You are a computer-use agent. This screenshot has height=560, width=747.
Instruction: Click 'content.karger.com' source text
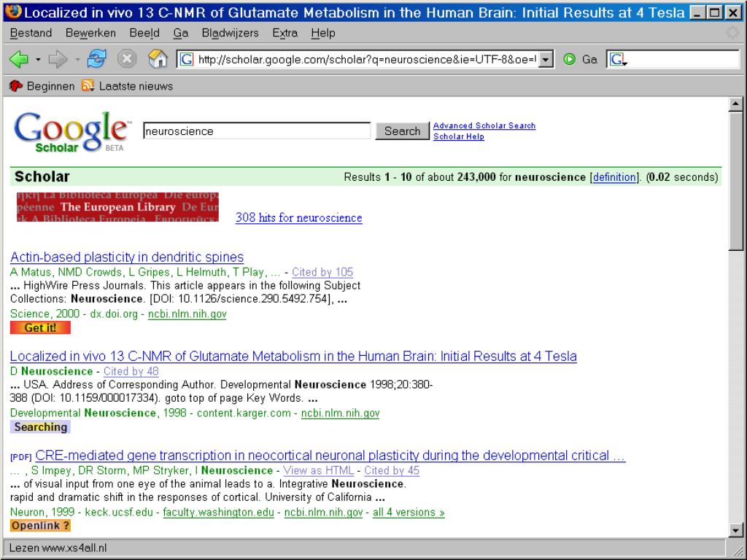[x=244, y=413]
